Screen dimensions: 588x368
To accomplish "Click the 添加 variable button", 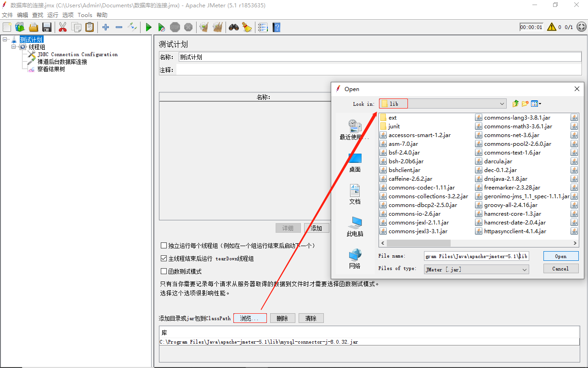I will point(317,228).
